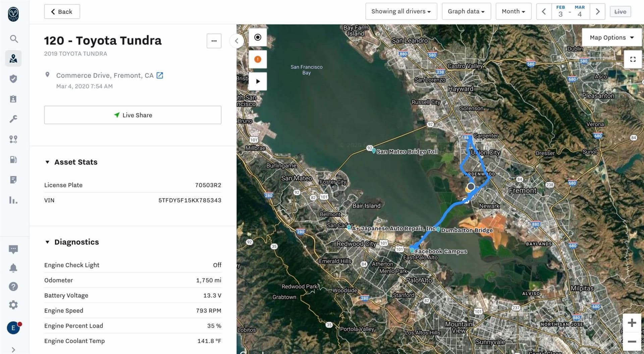The image size is (644, 354).
Task: Click the Feb 3 - Mar 4 date range
Action: pos(571,12)
